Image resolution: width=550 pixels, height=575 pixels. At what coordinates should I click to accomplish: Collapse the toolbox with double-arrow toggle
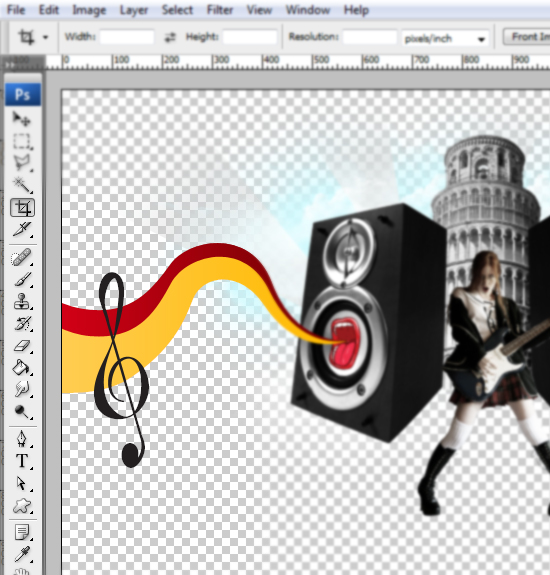pyautogui.click(x=10, y=65)
